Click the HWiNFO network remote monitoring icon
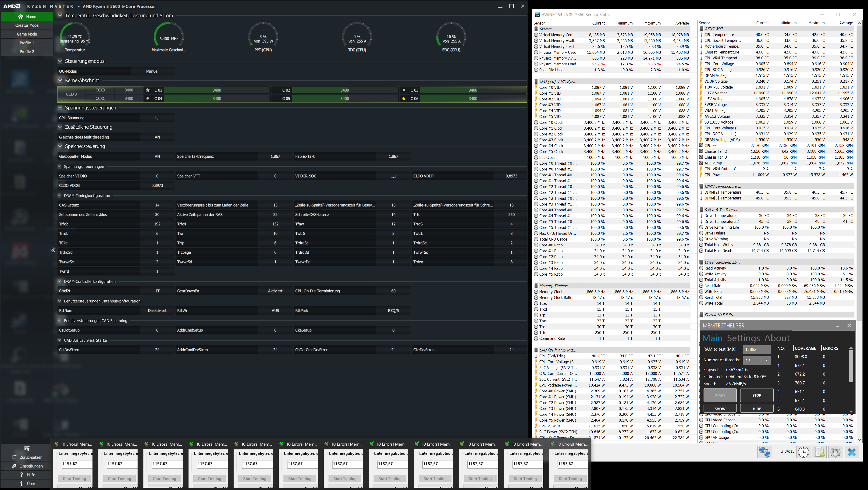 click(x=764, y=452)
